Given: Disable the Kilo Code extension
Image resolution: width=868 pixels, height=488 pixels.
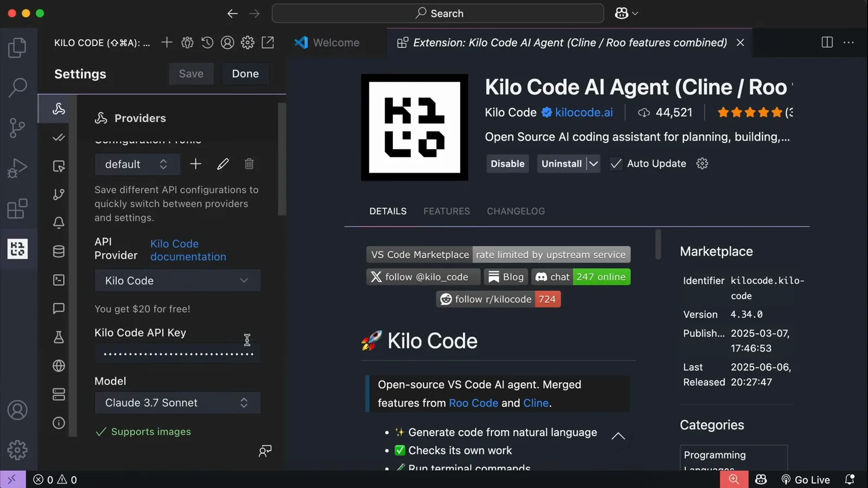Looking at the screenshot, I should 508,164.
